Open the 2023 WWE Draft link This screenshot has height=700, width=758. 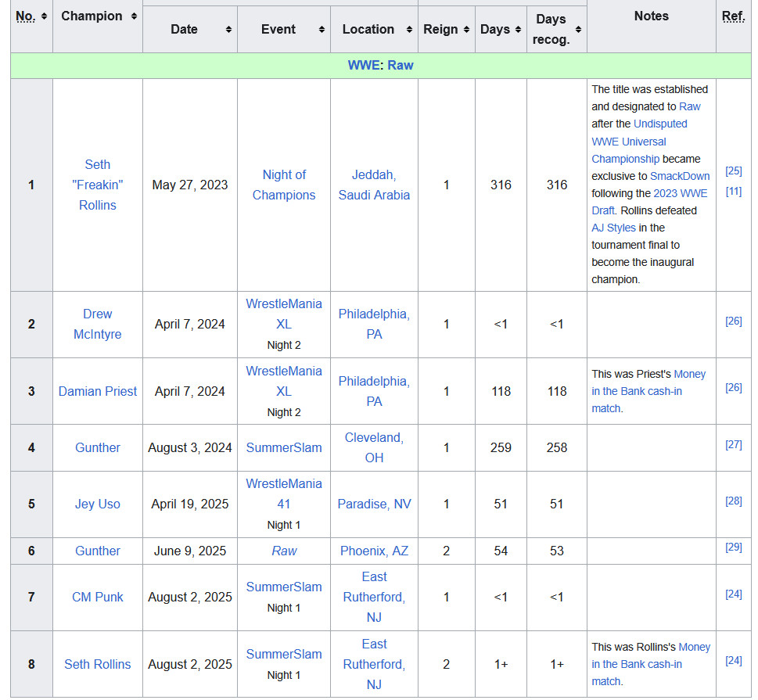(x=650, y=202)
